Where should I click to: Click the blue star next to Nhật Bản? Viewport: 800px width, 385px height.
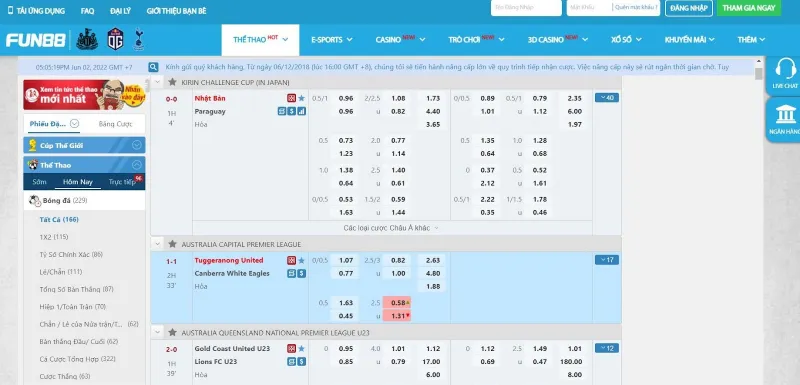(x=302, y=98)
